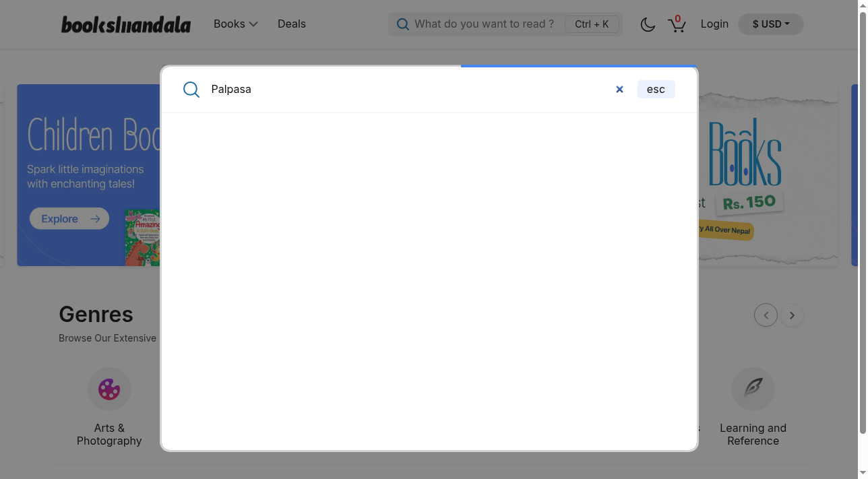Screen dimensions: 868x479
Task: Show next genres with right arrow
Action: tap(792, 315)
